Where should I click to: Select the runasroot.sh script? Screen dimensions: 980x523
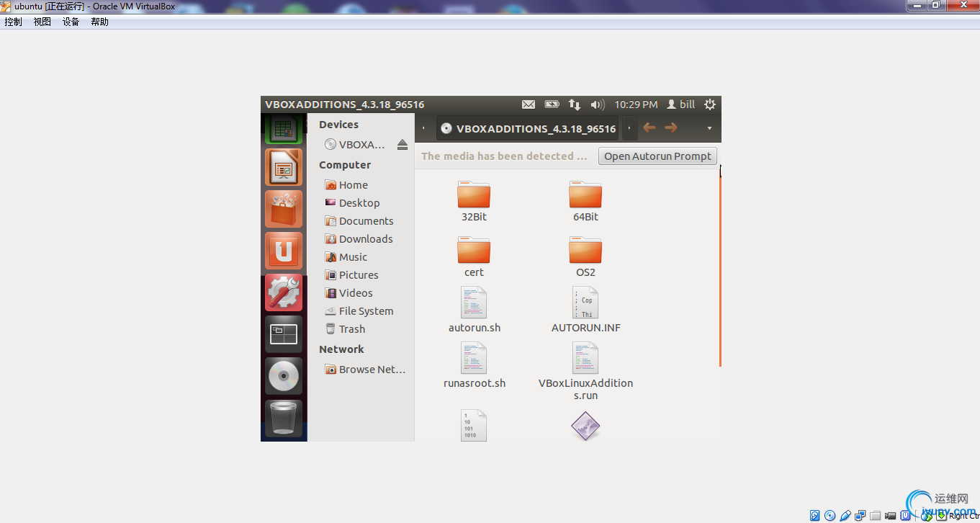474,365
